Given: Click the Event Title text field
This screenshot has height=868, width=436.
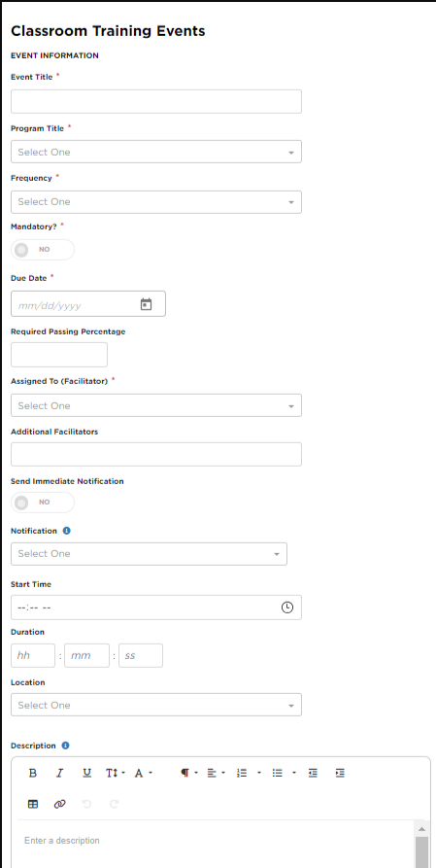Looking at the screenshot, I should pyautogui.click(x=156, y=101).
